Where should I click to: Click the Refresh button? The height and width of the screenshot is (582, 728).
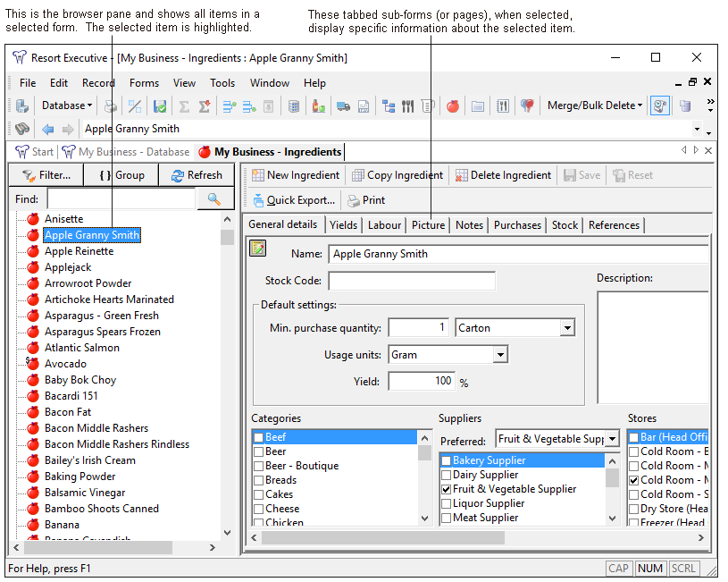click(197, 175)
